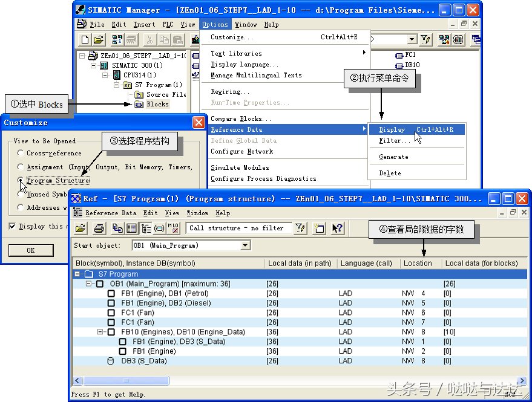532x402 pixels.
Task: Select Cross-reference radio button
Action: [21, 153]
